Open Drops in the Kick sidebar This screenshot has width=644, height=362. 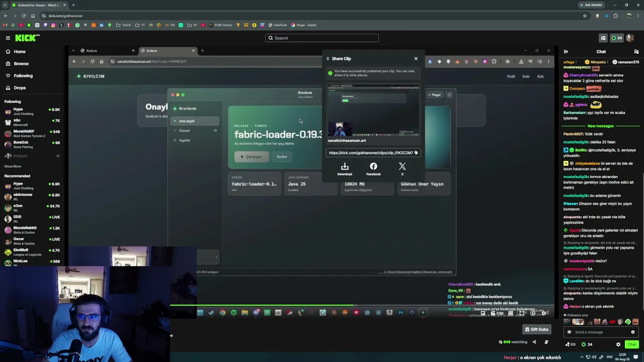[x=32, y=87]
